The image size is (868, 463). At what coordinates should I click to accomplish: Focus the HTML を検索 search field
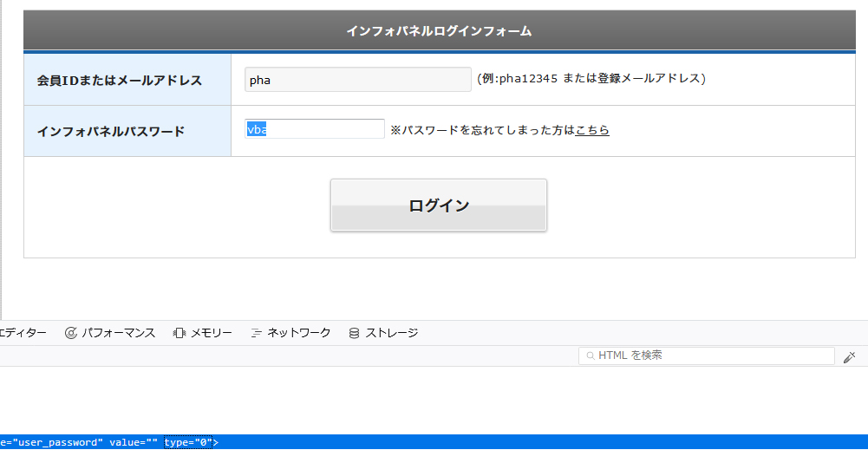pyautogui.click(x=711, y=356)
